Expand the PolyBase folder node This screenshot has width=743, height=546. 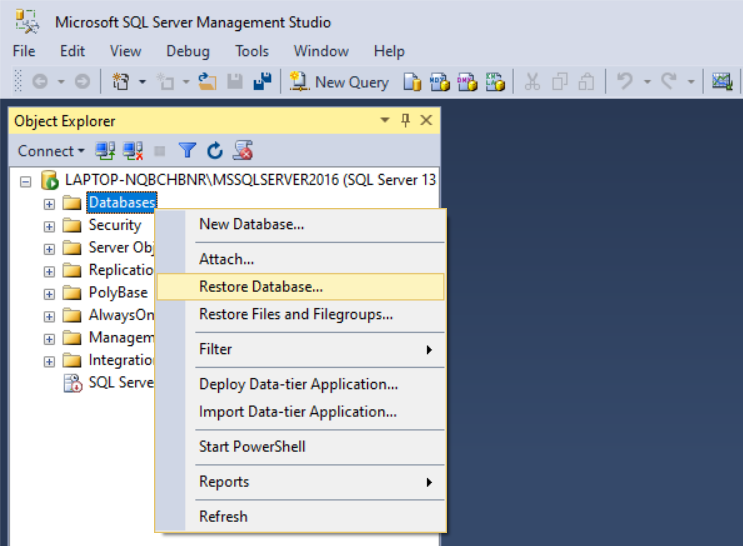click(49, 294)
